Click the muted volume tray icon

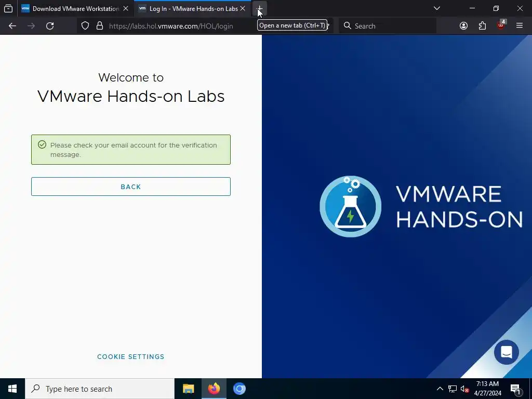point(464,389)
